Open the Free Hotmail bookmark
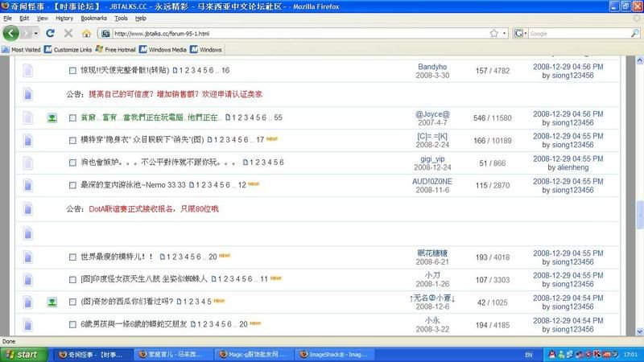Image resolution: width=644 pixels, height=362 pixels. 115,50
